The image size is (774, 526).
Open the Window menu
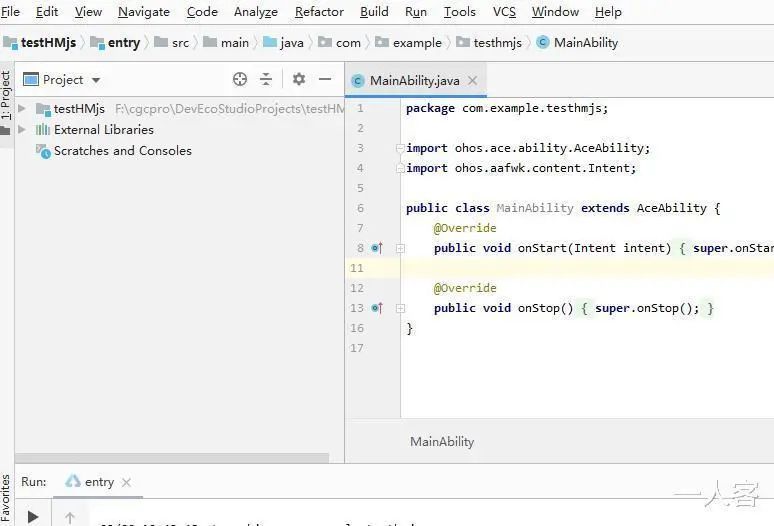click(x=555, y=11)
